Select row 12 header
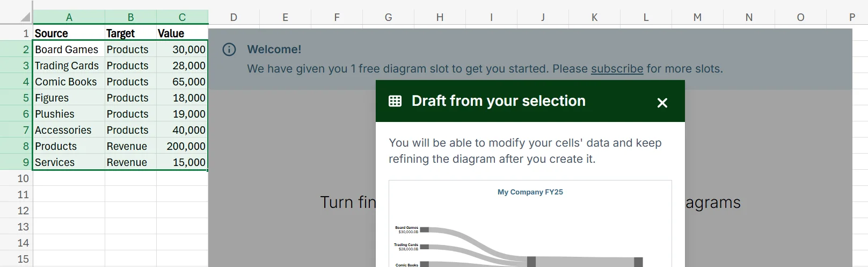The width and height of the screenshot is (868, 267). (x=16, y=211)
